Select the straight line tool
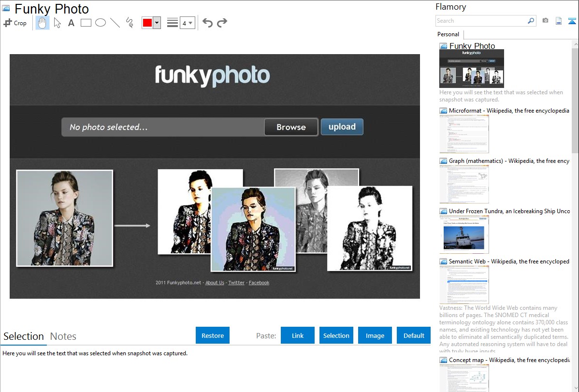This screenshot has height=392, width=579. pyautogui.click(x=115, y=23)
